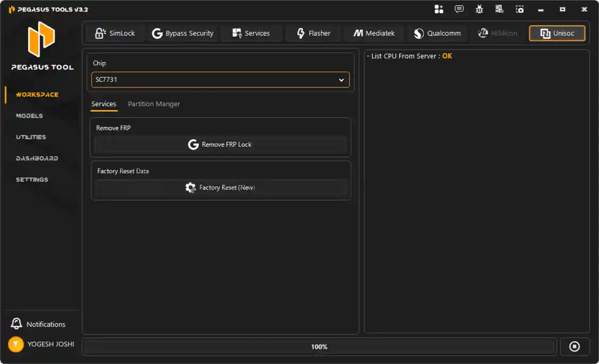
Task: Open Utilities in the sidebar
Action: click(31, 137)
